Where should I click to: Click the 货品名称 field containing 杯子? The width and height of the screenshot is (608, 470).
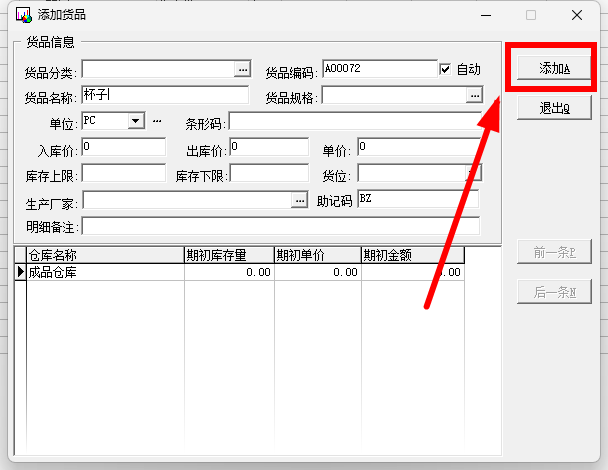165,95
